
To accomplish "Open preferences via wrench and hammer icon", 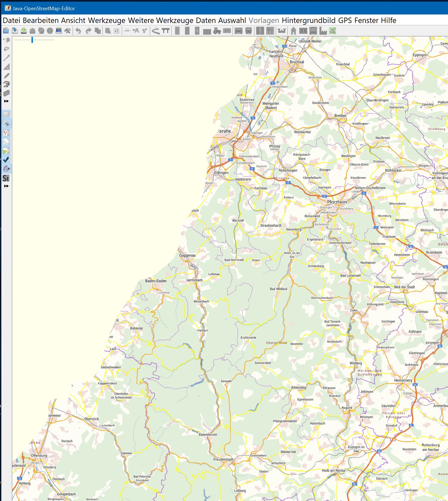I will pos(67,31).
